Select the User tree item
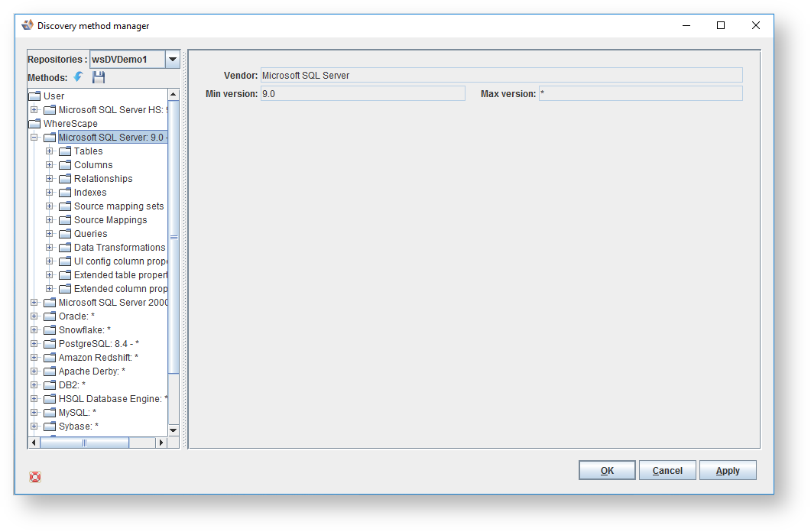 tap(54, 96)
